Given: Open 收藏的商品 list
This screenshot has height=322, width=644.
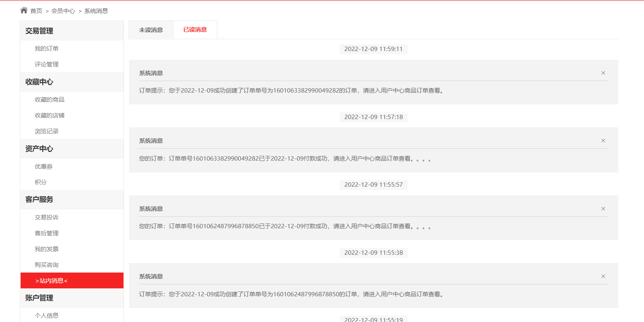Looking at the screenshot, I should (x=49, y=99).
